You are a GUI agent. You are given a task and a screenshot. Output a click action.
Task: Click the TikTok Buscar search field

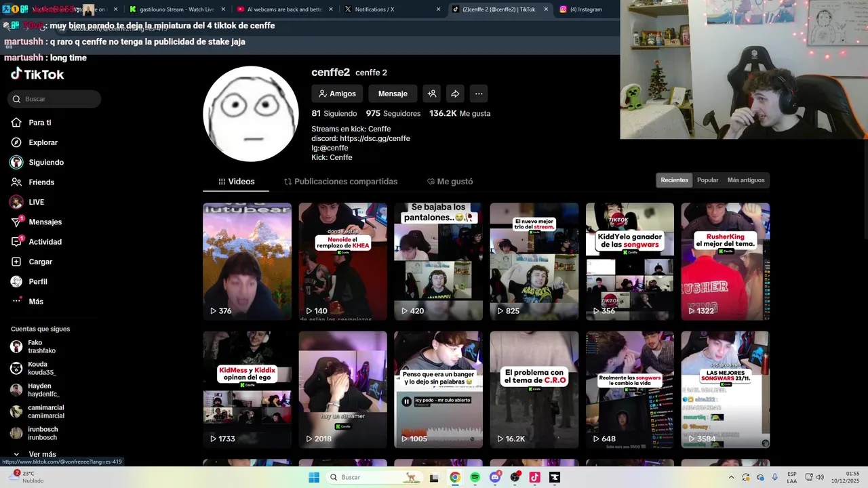click(x=55, y=99)
